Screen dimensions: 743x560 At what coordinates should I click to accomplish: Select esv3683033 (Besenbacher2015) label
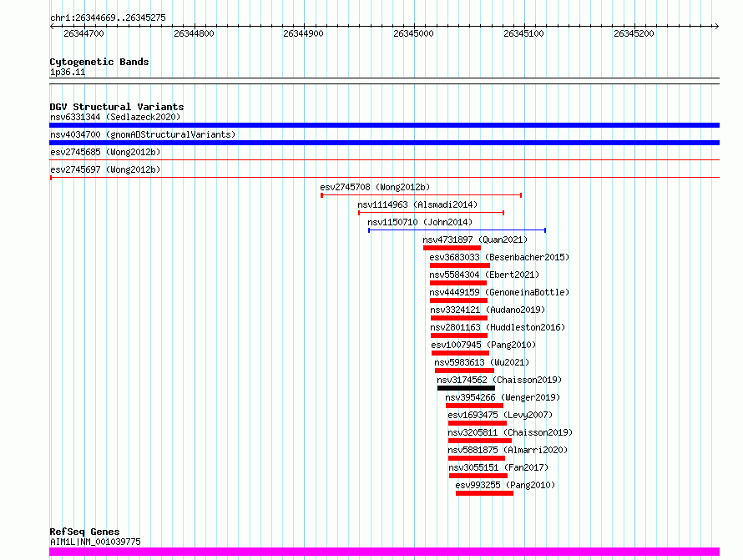click(x=499, y=257)
